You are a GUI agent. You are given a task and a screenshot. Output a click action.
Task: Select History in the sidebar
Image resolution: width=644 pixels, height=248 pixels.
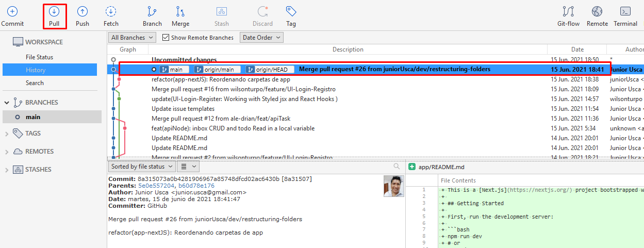[49, 70]
